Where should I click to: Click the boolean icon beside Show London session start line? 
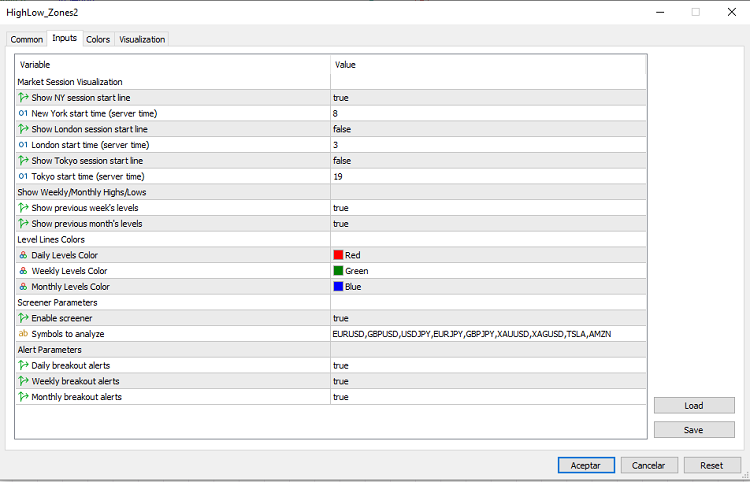(23, 129)
